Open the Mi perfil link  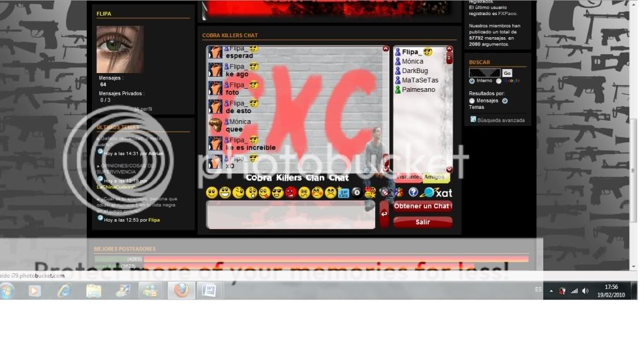point(143,109)
